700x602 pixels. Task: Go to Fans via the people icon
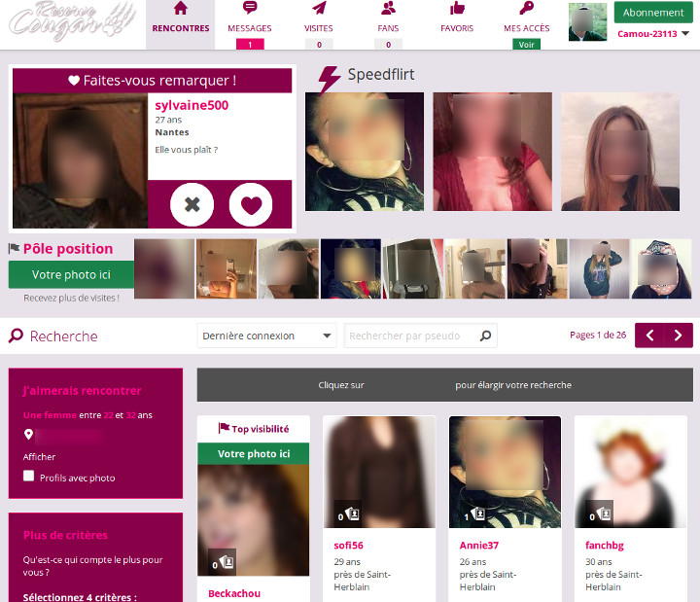click(388, 9)
